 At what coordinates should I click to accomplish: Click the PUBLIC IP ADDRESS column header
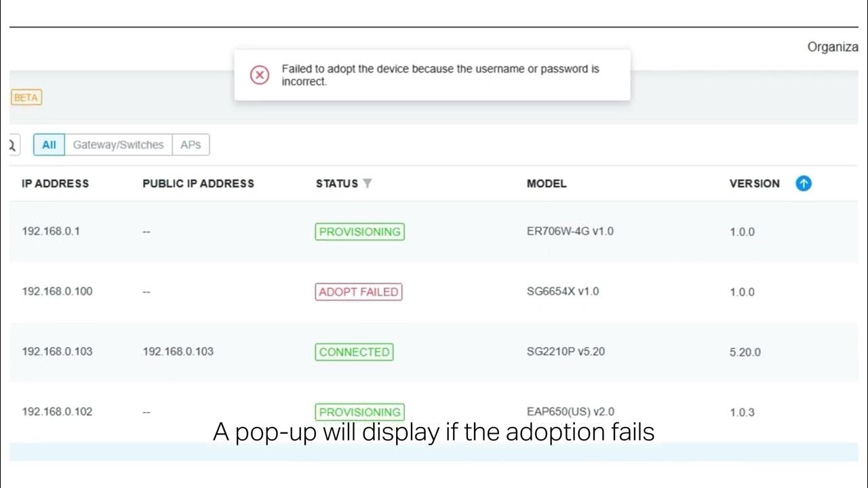coord(198,183)
